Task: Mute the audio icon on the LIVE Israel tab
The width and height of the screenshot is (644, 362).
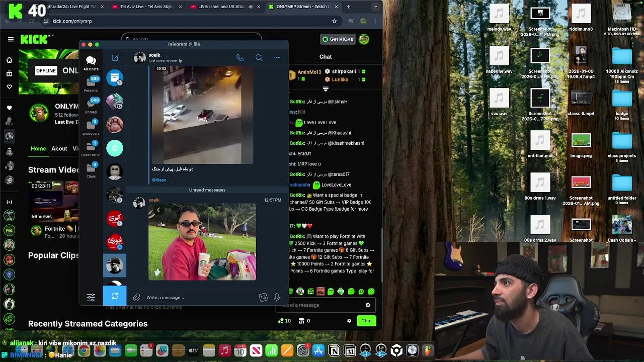Action: (251, 7)
